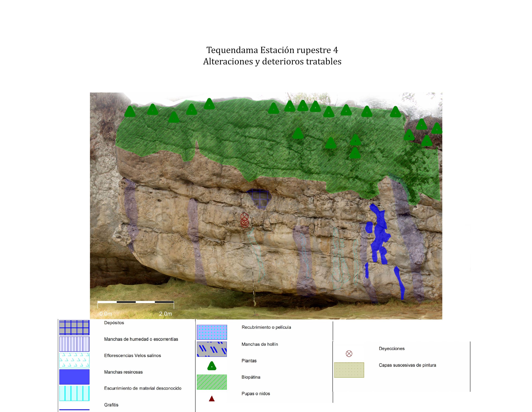Click the black-and-white scale bar
Image resolution: width=532 pixels, height=412 pixels.
coord(136,302)
